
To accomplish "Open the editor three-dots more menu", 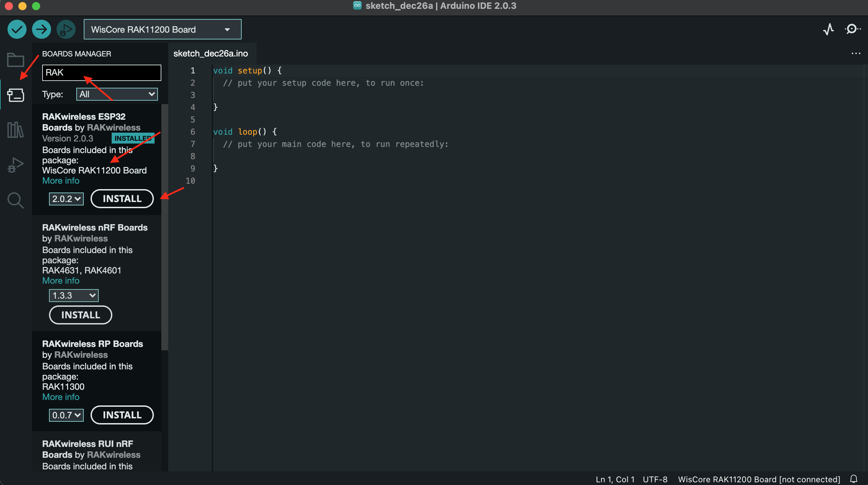I will tap(856, 53).
